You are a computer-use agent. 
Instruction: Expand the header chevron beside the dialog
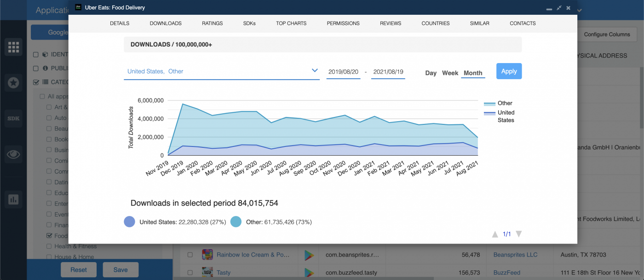point(579,10)
